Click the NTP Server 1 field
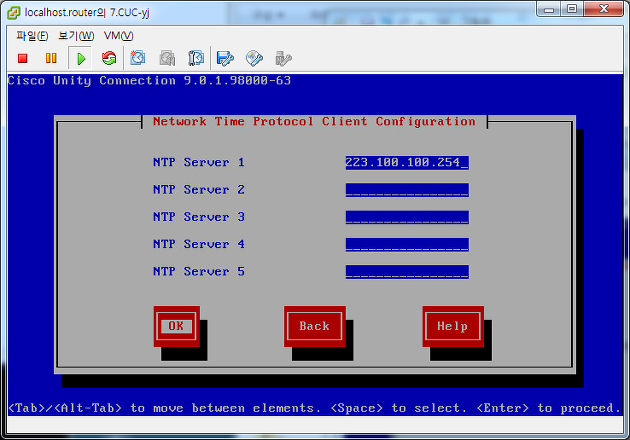The image size is (630, 440). click(407, 163)
